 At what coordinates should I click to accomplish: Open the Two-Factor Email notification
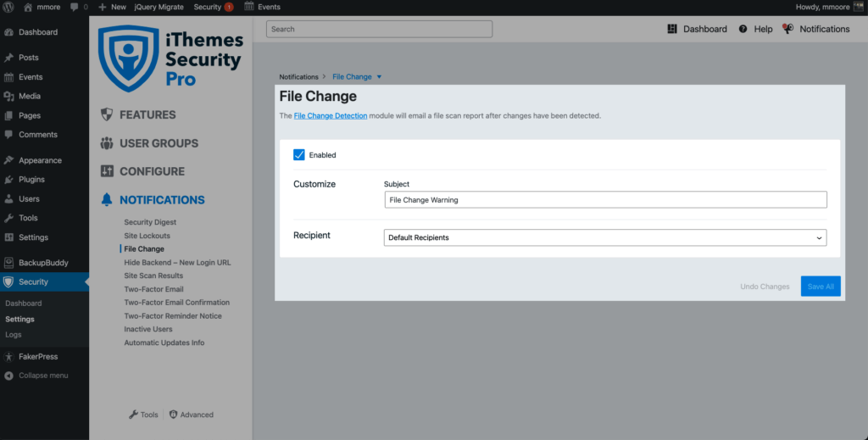coord(154,289)
